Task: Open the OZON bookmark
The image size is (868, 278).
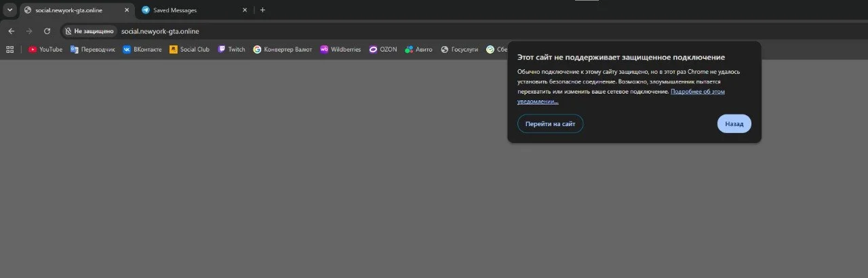Action: 383,49
